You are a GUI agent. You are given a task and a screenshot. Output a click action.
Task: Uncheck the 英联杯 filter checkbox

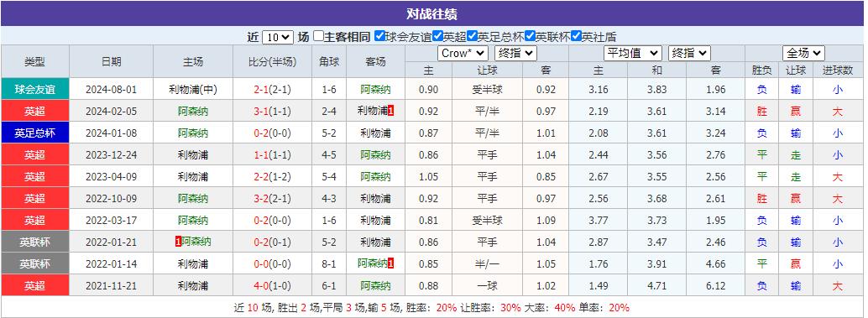[530, 37]
